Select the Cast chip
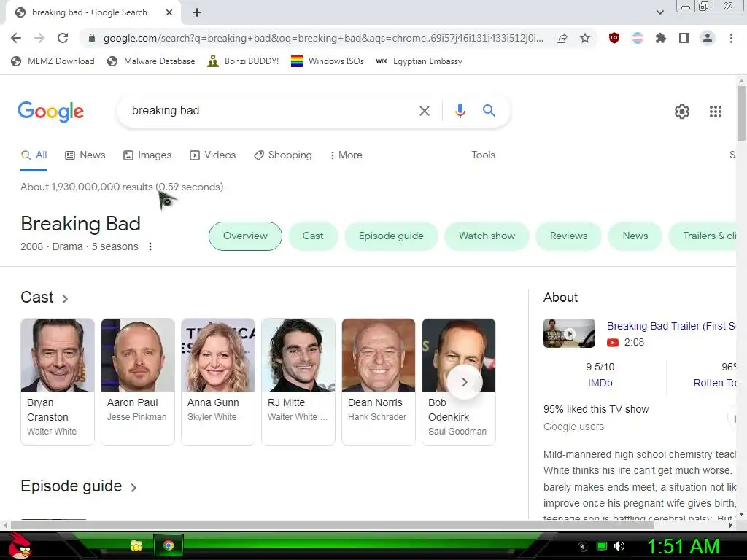Image resolution: width=747 pixels, height=560 pixels. coord(313,236)
